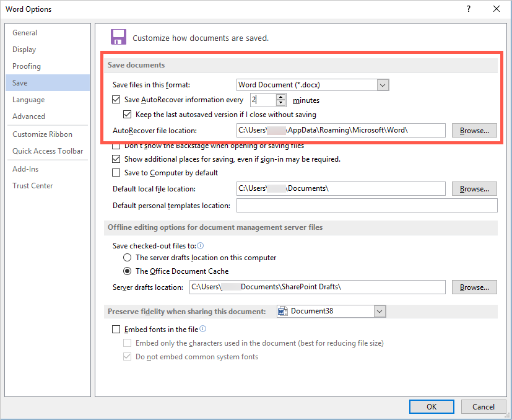Uncheck Keep the last autosaved version

click(x=128, y=115)
